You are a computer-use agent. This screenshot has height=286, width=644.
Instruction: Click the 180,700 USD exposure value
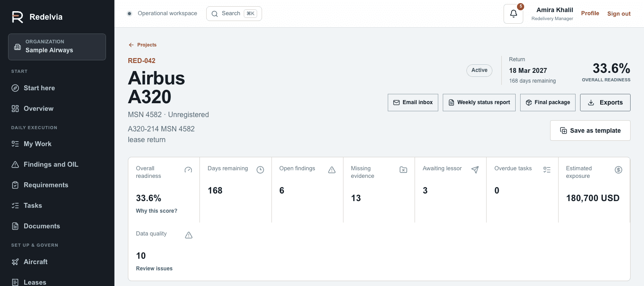[593, 198]
